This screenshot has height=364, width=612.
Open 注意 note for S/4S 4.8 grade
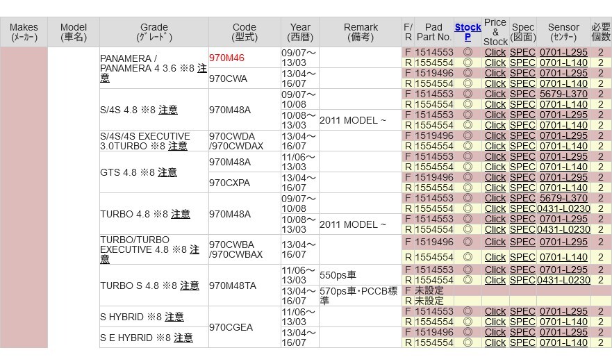(x=168, y=110)
